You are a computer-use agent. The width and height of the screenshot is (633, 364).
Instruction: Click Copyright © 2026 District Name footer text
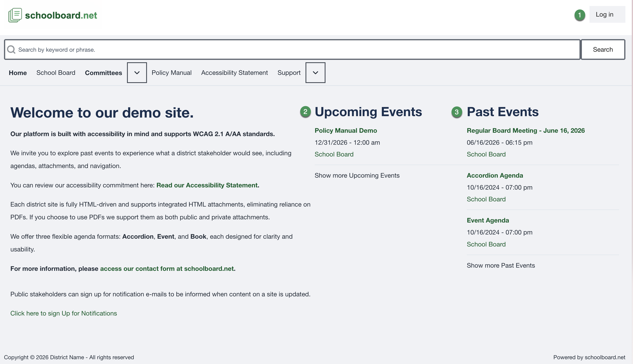[x=69, y=357]
